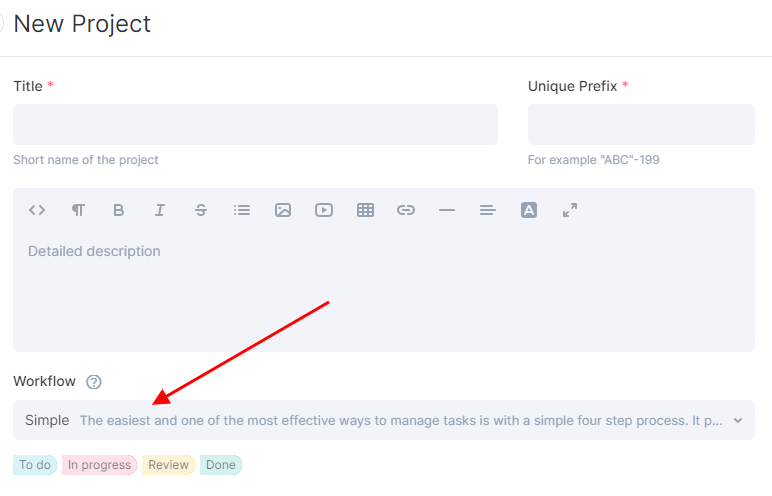Add a hyperlink using the link icon

click(406, 210)
